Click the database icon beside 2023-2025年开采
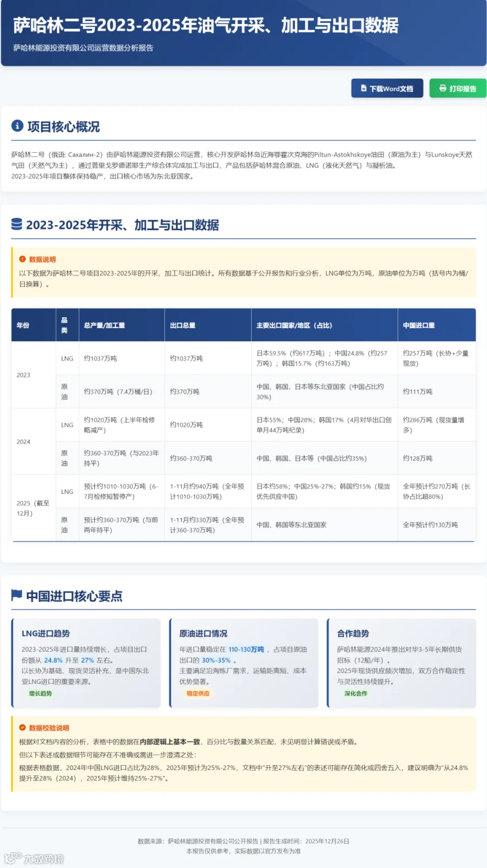Screen dimensions: 487x868 pos(17,224)
